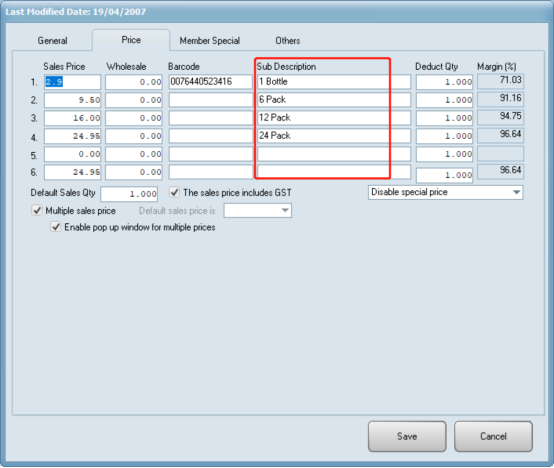Uncheck Multiple sales price checkbox

coord(37,211)
